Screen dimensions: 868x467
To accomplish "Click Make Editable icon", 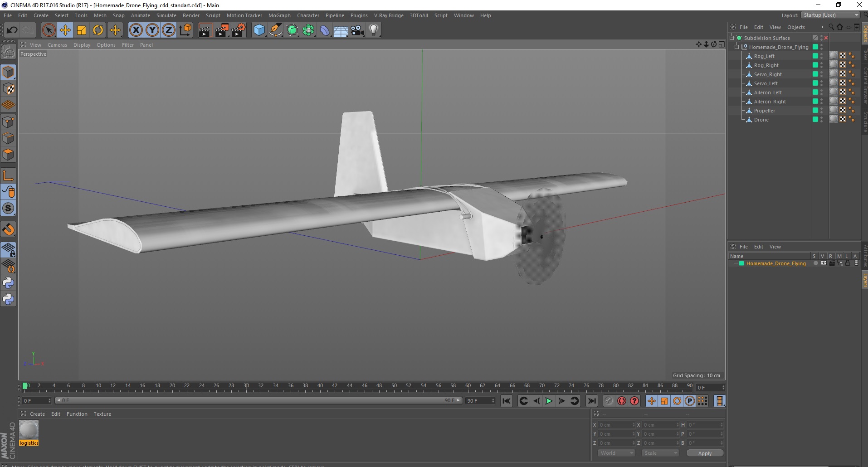I will [x=8, y=52].
